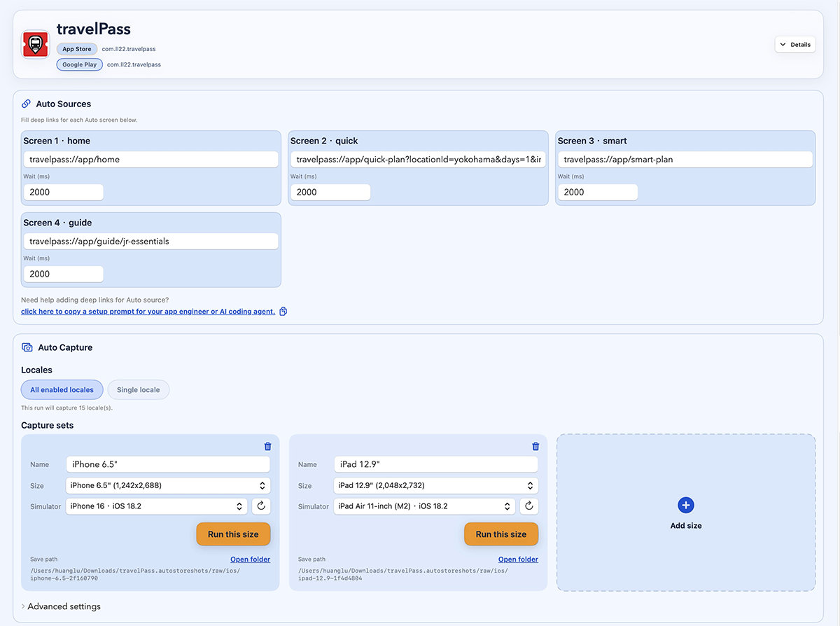
Task: Click the Add size card
Action: click(x=686, y=513)
